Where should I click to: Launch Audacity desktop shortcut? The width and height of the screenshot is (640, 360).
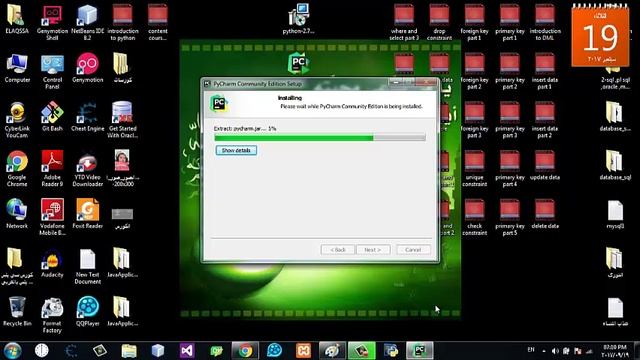coord(52,263)
